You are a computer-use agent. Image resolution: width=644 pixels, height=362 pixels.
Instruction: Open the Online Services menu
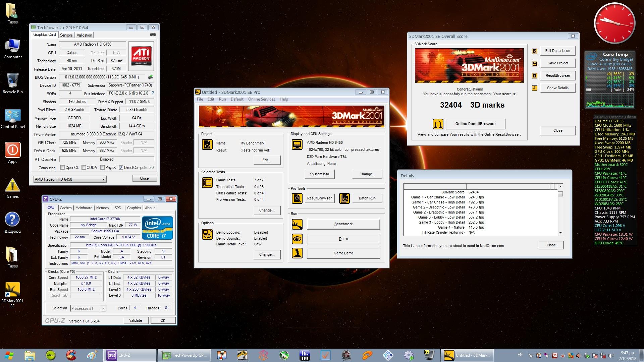pyautogui.click(x=262, y=99)
